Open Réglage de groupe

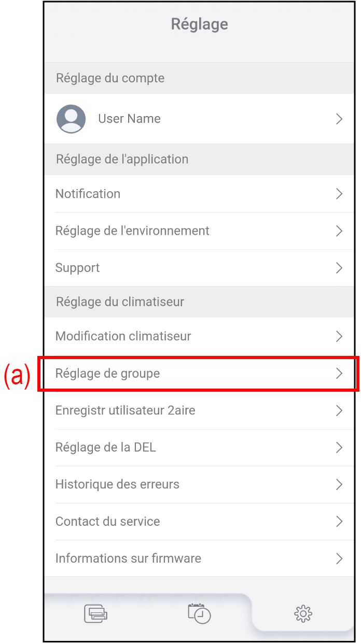(108, 374)
